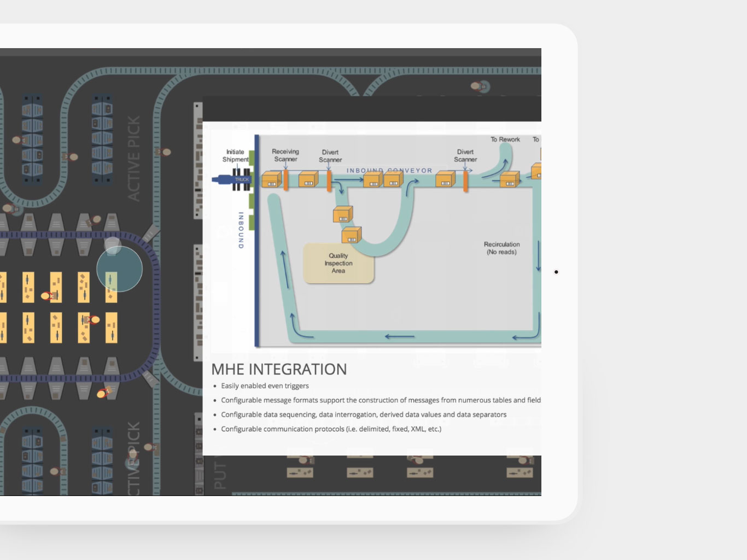
Task: Click the PUT zone label at bottom
Action: (x=220, y=475)
